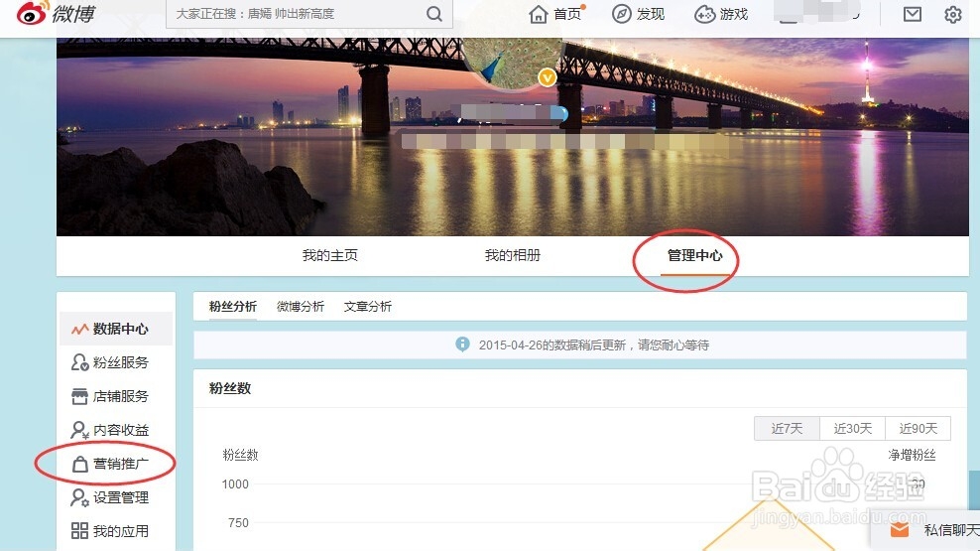The width and height of the screenshot is (980, 551).
Task: Click the 设置管理 person-gear icon
Action: pyautogui.click(x=79, y=497)
